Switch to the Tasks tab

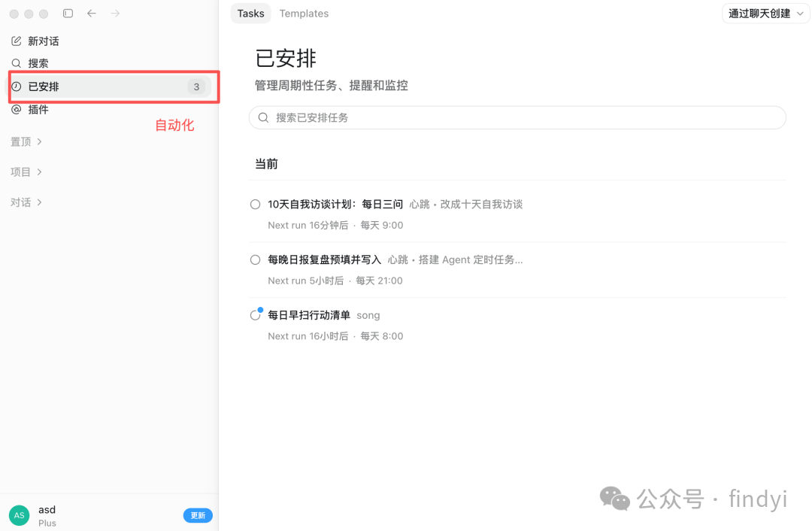pos(250,14)
